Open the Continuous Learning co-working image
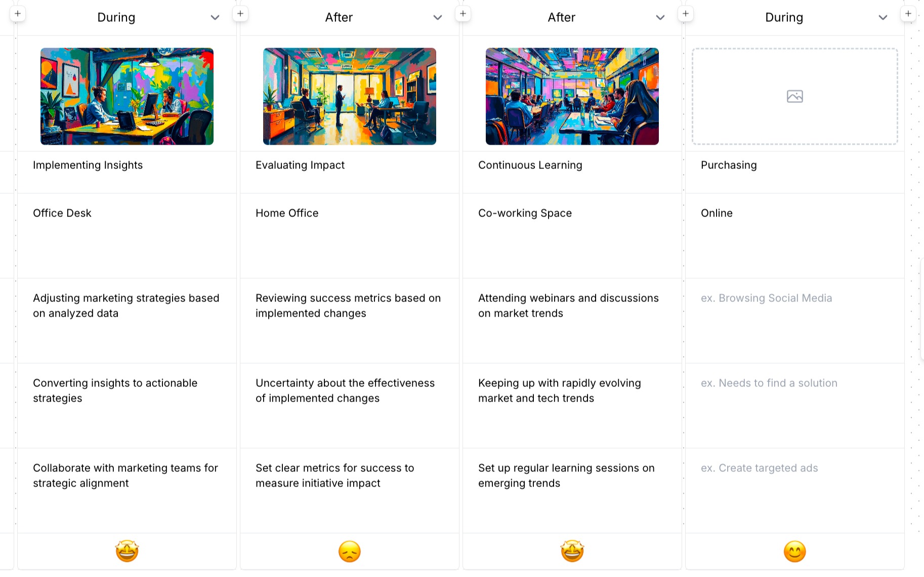 point(572,96)
